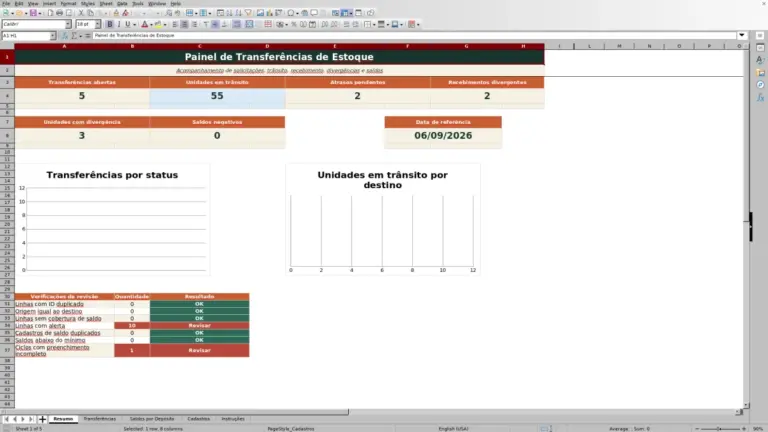This screenshot has width=768, height=432.
Task: Click the zoom in plus button
Action: click(x=744, y=429)
